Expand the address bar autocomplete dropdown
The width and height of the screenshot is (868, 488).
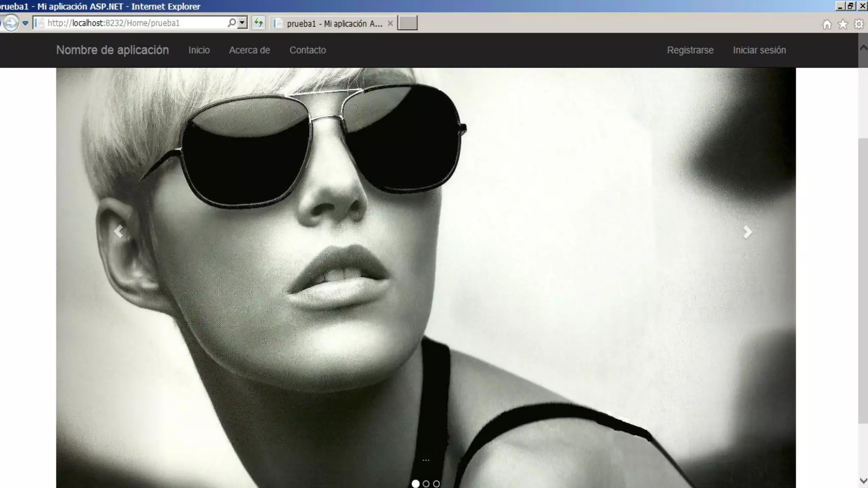click(242, 23)
